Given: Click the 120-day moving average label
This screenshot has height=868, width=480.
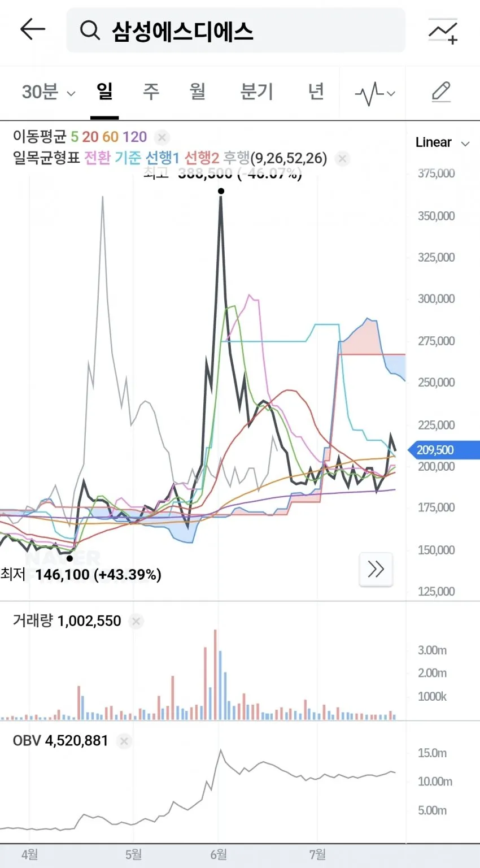Looking at the screenshot, I should point(135,137).
